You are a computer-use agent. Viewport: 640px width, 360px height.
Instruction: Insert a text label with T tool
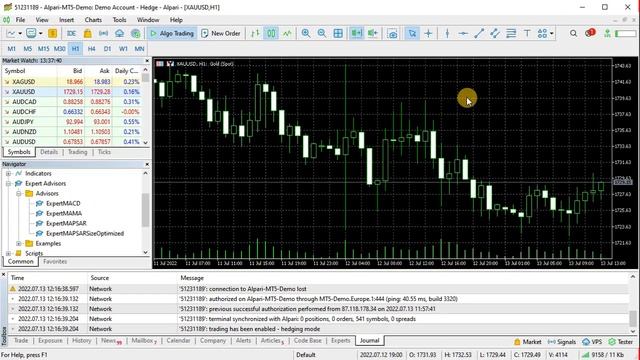(527, 33)
